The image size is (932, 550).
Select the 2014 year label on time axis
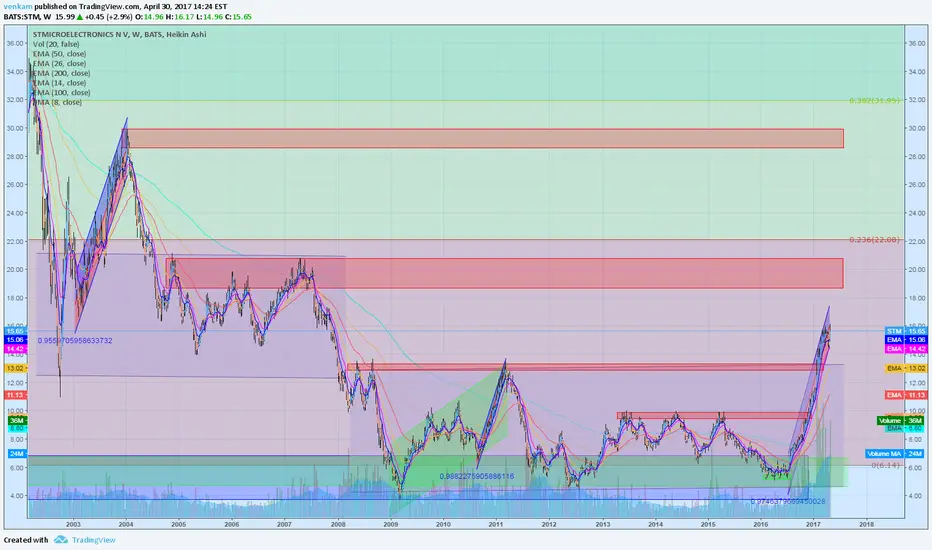click(655, 524)
